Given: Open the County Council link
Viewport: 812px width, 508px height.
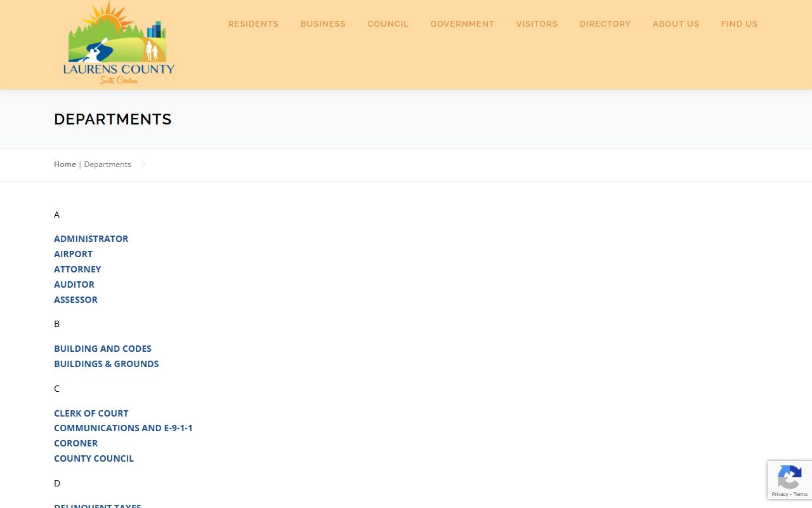Looking at the screenshot, I should 94,458.
